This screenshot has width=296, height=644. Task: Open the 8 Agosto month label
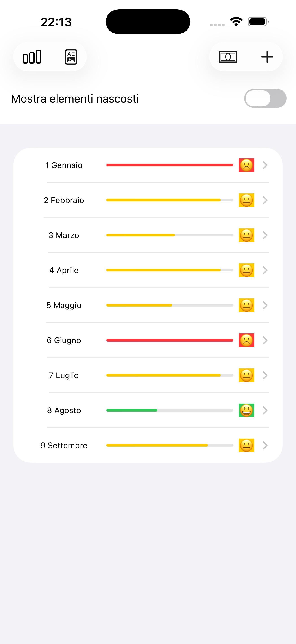64,410
